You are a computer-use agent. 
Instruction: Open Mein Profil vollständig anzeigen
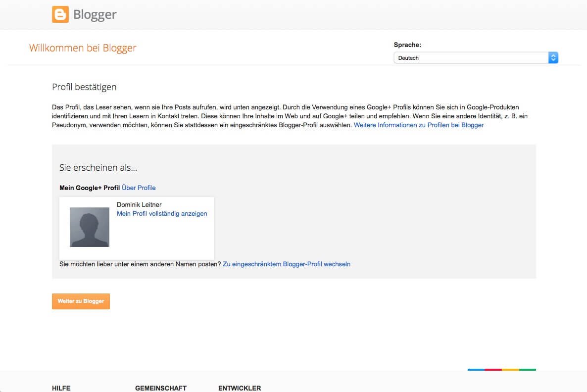[162, 213]
